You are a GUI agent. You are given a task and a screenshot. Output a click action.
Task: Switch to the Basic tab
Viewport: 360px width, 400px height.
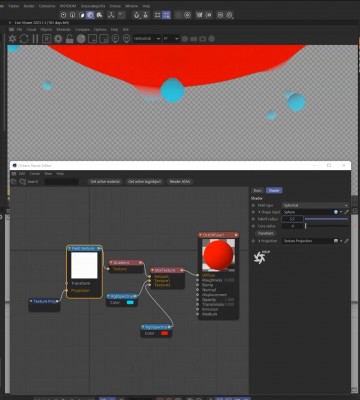pyautogui.click(x=258, y=190)
